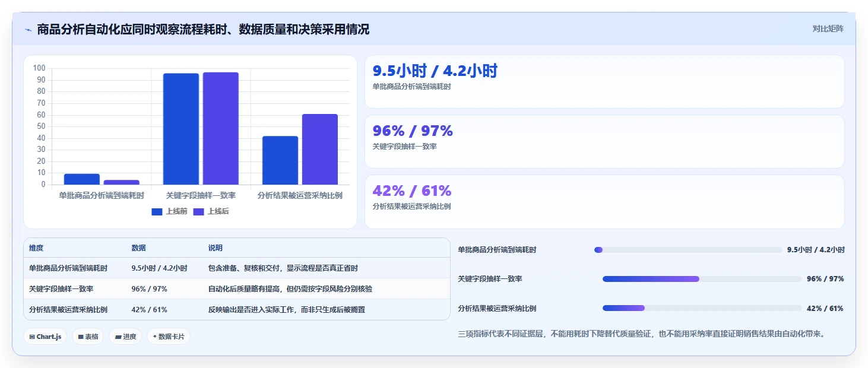Click the 上线前 bar for 单批商品分析端到端耗时
Viewport: 868px width, 368px height.
tap(82, 179)
